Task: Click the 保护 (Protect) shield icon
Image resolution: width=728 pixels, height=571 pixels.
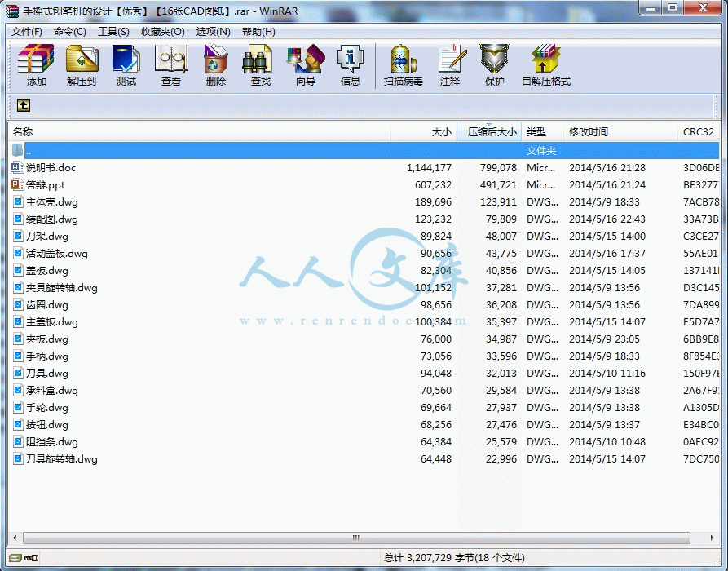Action: point(495,59)
